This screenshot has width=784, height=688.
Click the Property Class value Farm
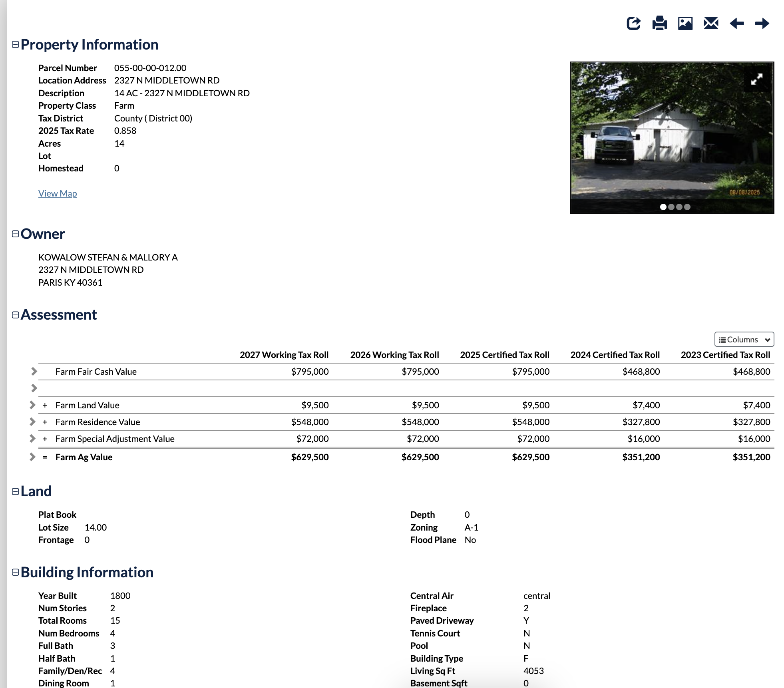click(x=124, y=105)
